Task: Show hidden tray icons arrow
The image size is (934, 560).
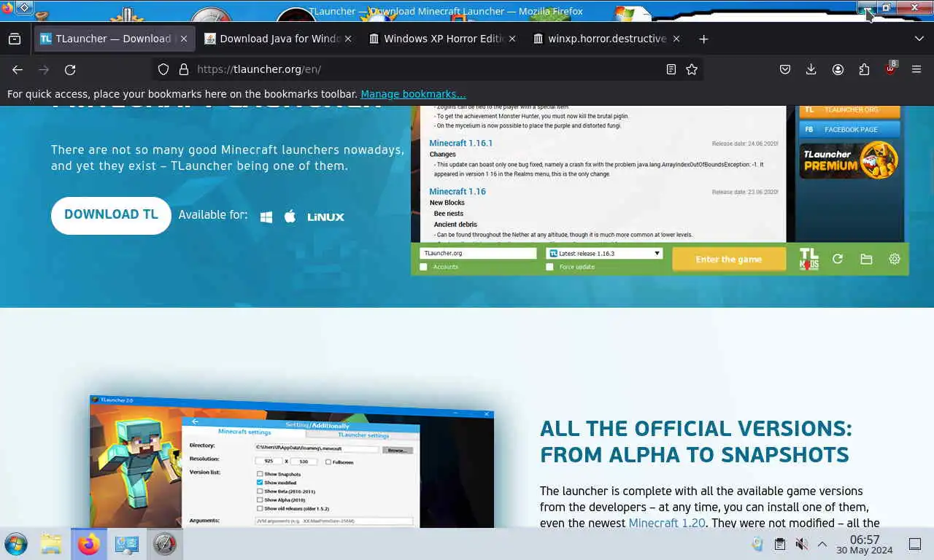Action: pyautogui.click(x=822, y=544)
